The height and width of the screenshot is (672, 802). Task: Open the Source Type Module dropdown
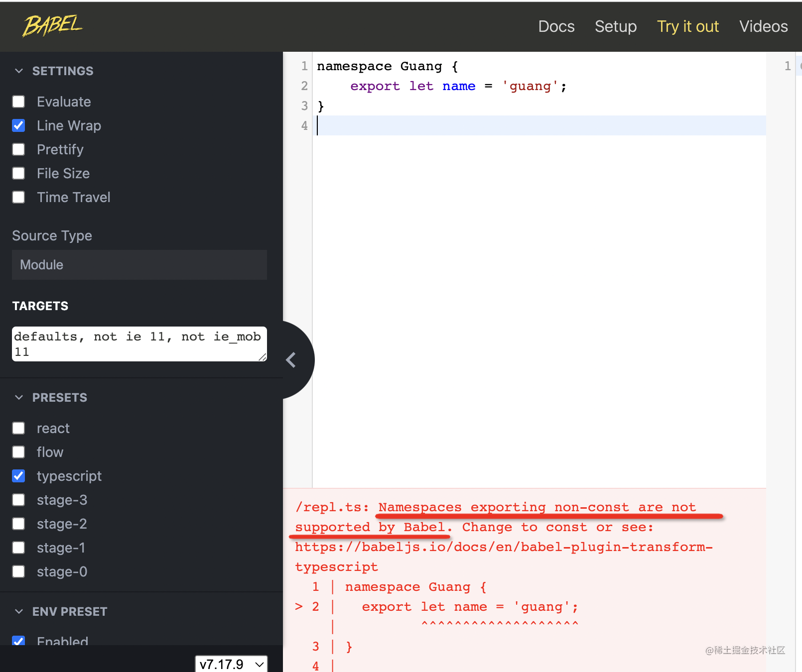coord(139,265)
